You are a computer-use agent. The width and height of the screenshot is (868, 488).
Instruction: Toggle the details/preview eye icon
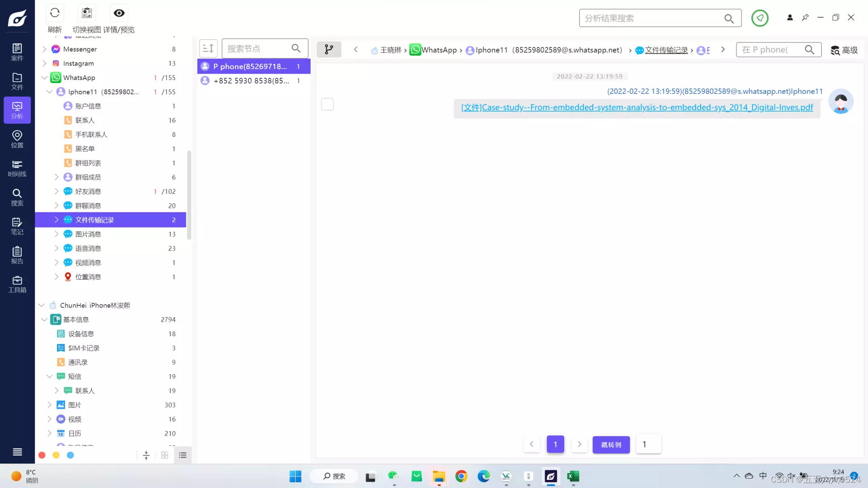(119, 13)
